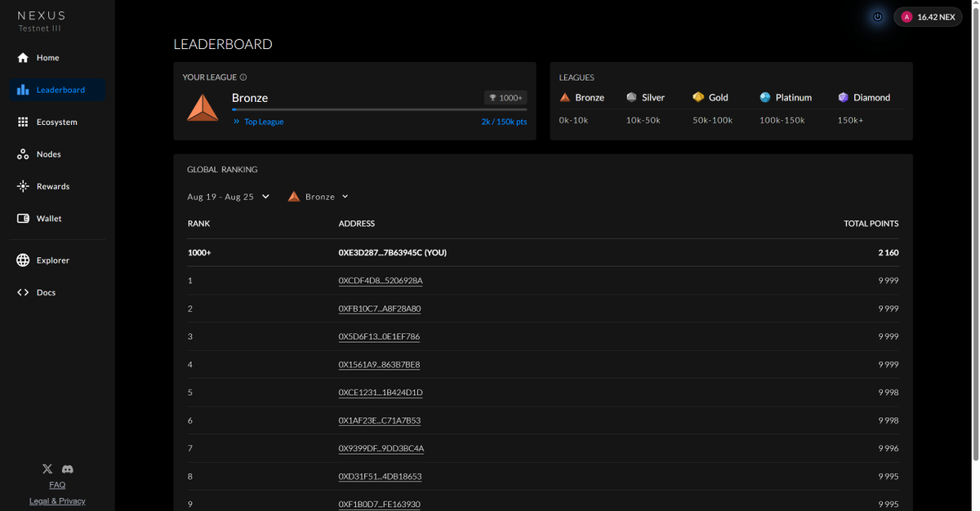Open address 0XCDF4D8...5206928A
Screen dimensions: 980x511
381,281
